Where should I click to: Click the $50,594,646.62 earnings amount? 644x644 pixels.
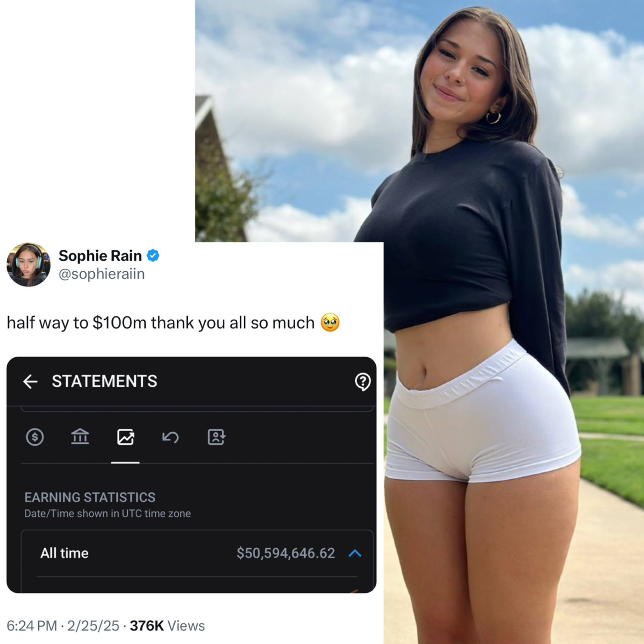click(286, 553)
